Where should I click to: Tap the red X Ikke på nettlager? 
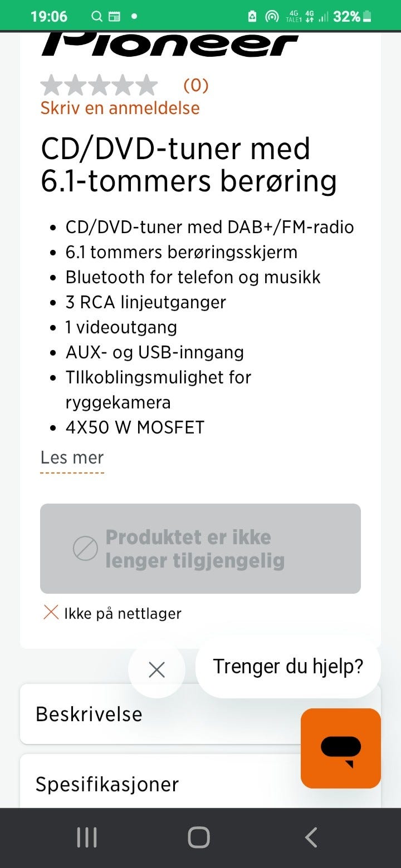51,613
